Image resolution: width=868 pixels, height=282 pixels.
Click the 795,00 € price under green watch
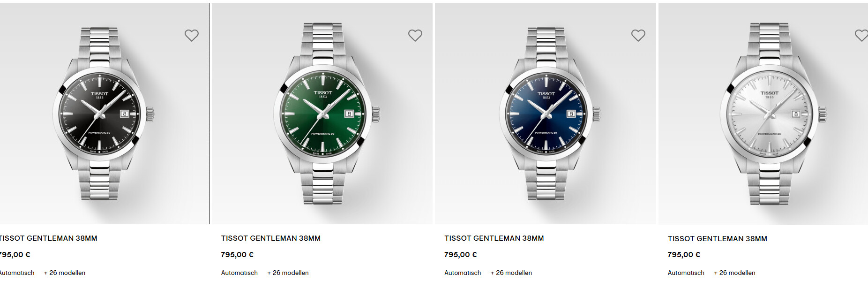237,255
